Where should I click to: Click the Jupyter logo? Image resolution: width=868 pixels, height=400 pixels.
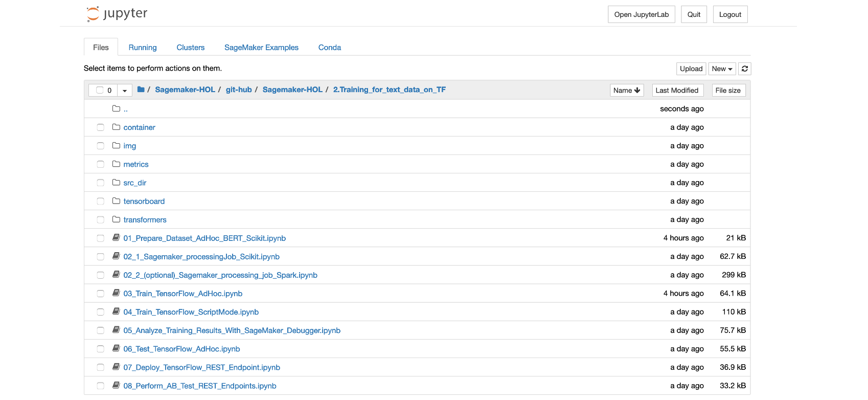pyautogui.click(x=117, y=14)
